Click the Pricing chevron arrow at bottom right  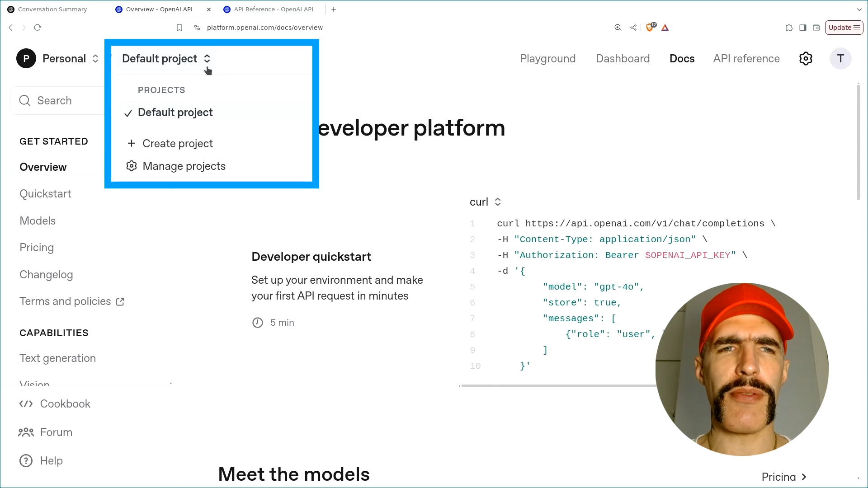(804, 477)
